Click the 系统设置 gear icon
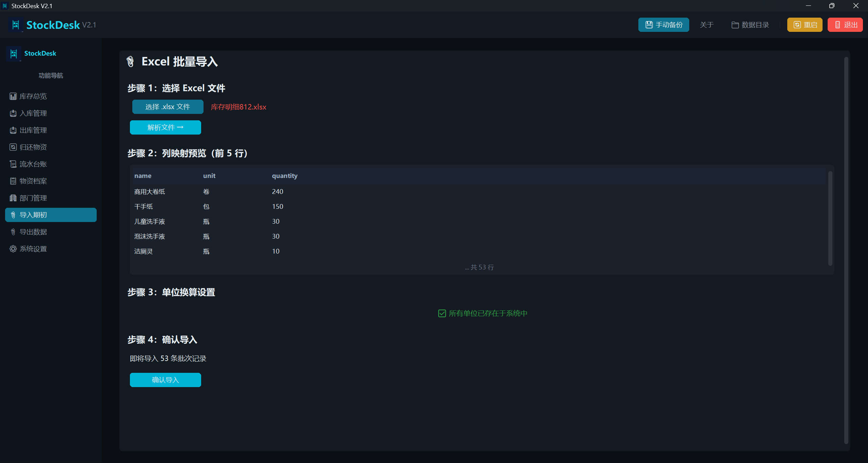Viewport: 868px width, 463px height. 13,249
